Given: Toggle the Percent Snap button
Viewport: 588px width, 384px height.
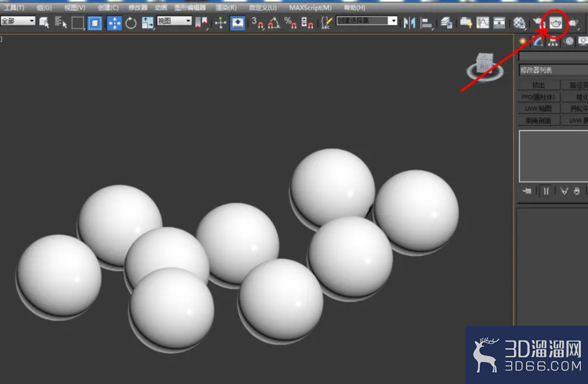Looking at the screenshot, I should [x=290, y=23].
